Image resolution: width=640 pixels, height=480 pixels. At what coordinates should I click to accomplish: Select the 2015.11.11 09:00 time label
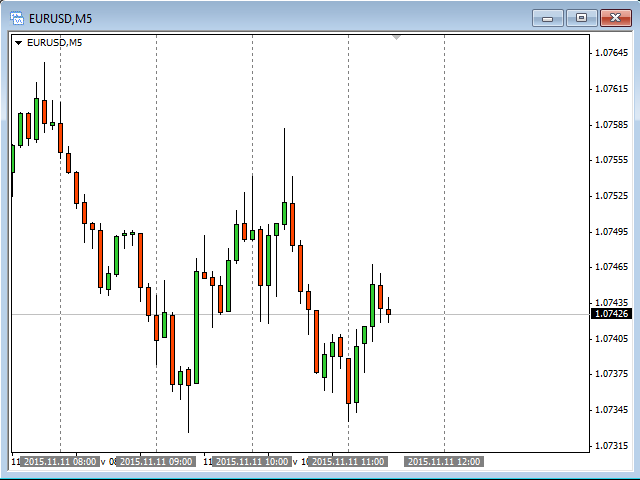pyautogui.click(x=155, y=462)
